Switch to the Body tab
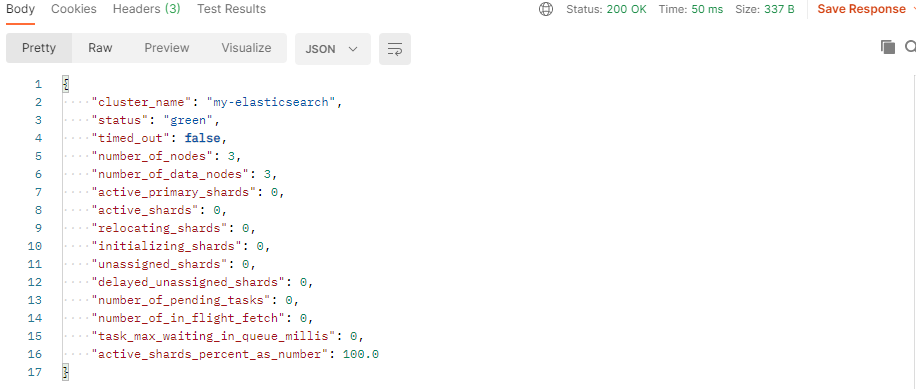This screenshot has width=916, height=389. tap(20, 9)
